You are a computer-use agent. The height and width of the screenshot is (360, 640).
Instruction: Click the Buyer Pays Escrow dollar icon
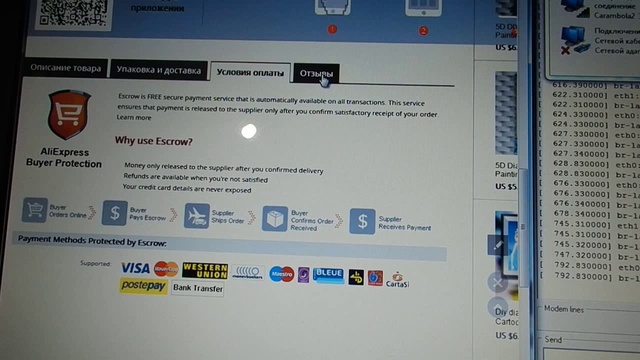pyautogui.click(x=115, y=213)
